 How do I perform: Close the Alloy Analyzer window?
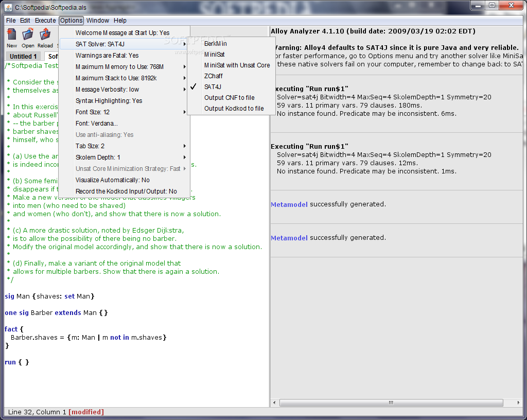(x=511, y=6)
